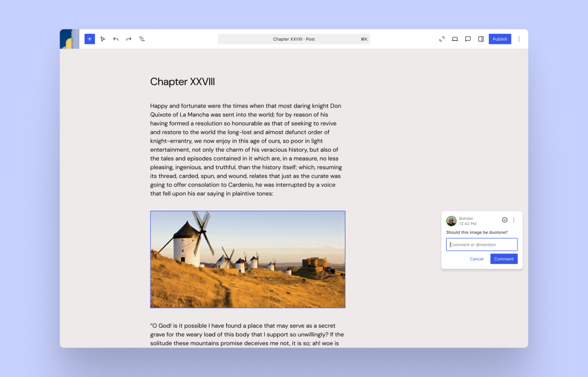Open the toolbar overflow three-dot menu

(519, 39)
